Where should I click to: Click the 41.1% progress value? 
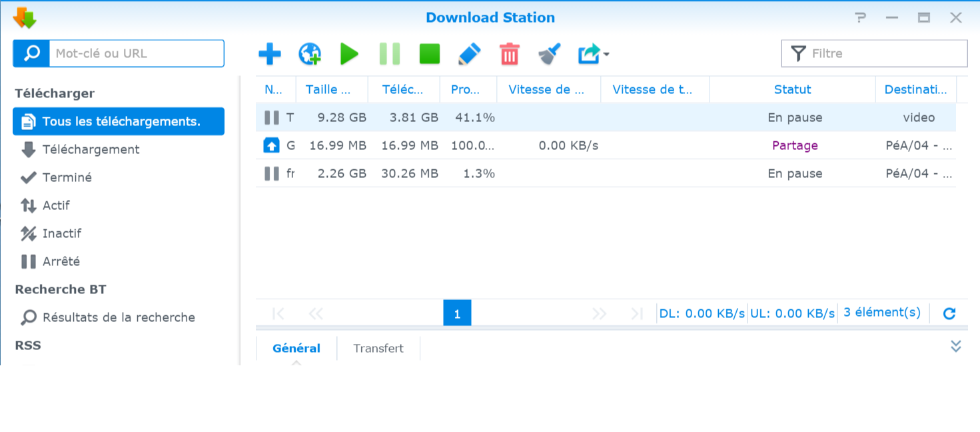[x=475, y=117]
